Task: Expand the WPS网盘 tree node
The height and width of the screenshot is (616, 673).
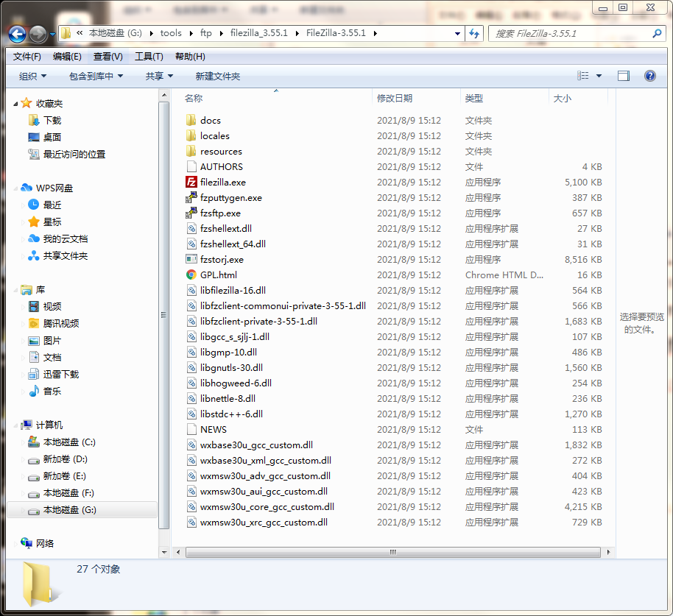Action: click(16, 188)
